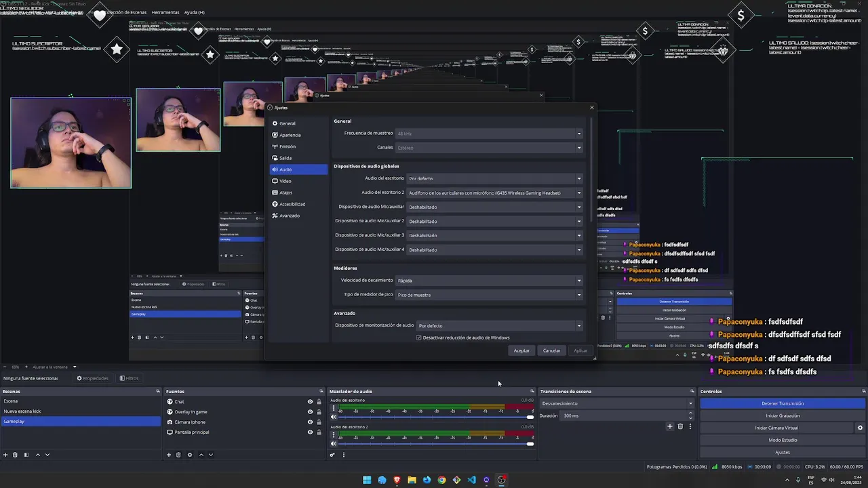
Task: Add a scene transition with plus icon
Action: click(670, 426)
